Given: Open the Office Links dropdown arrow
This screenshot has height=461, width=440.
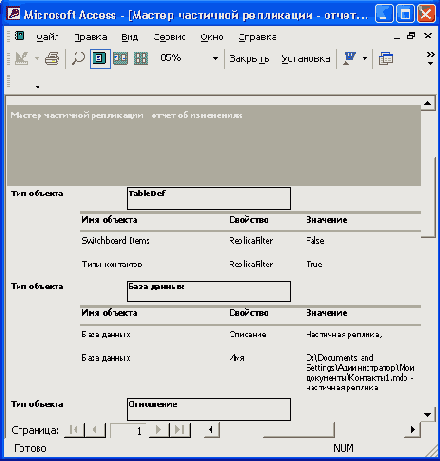Looking at the screenshot, I should point(365,59).
